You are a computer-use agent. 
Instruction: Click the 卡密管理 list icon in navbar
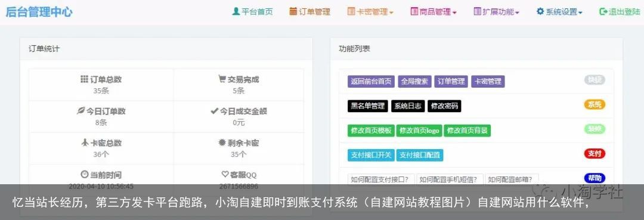pyautogui.click(x=351, y=11)
